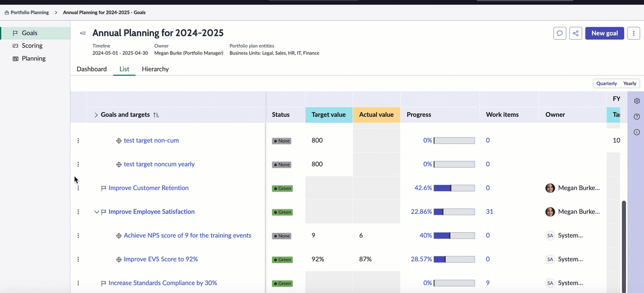644x293 pixels.
Task: Open 31 work items for Employee Satisfaction
Action: click(489, 212)
